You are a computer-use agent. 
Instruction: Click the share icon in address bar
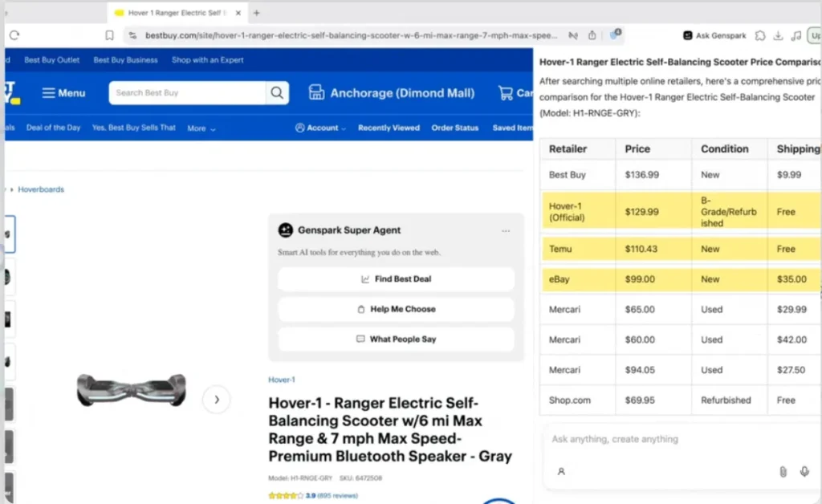592,35
